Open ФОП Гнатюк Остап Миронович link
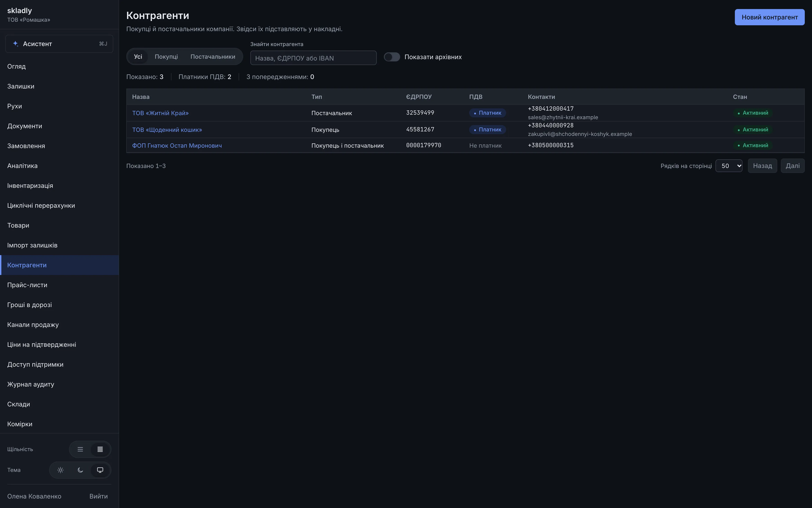The image size is (812, 508). 177,145
